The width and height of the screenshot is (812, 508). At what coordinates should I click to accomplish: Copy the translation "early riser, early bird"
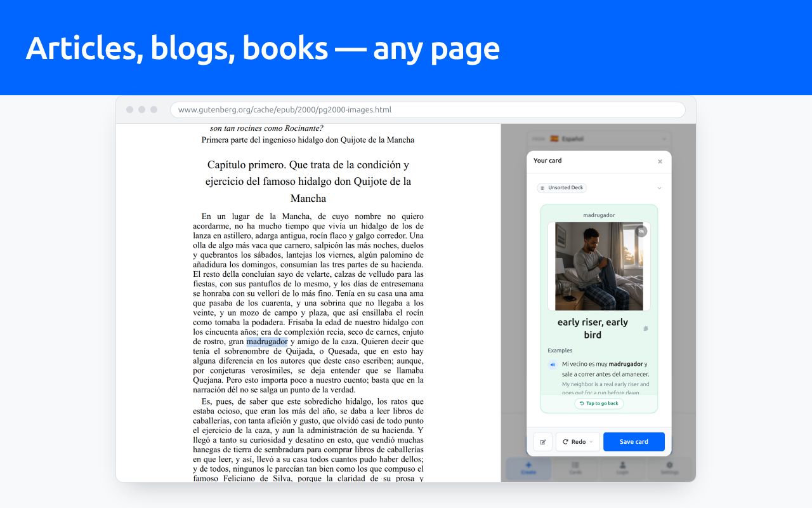click(646, 328)
